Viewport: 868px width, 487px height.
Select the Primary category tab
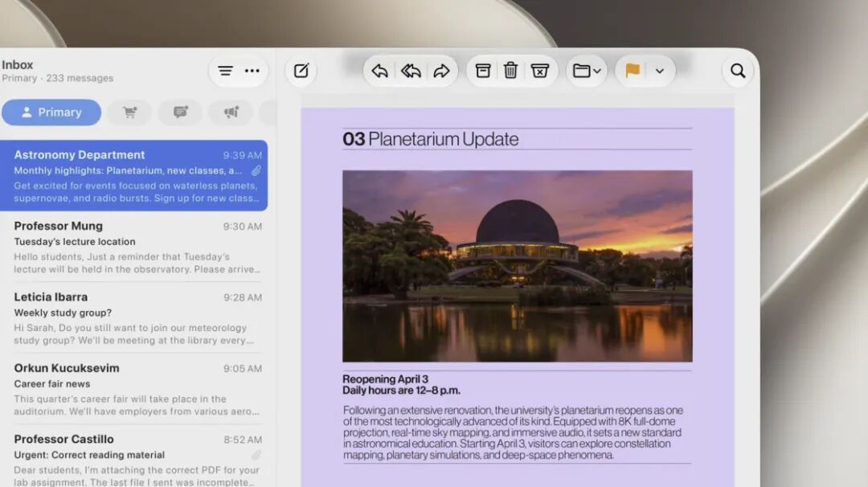coord(51,113)
